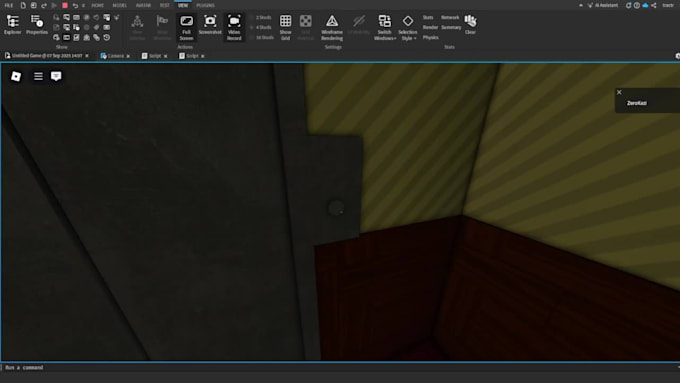Open the in-game hamburger menu
Image resolution: width=680 pixels, height=383 pixels.
[x=38, y=76]
